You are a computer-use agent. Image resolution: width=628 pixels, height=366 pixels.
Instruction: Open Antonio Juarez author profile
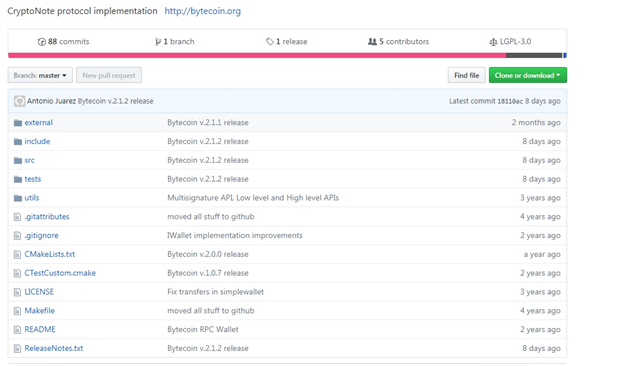click(x=51, y=101)
